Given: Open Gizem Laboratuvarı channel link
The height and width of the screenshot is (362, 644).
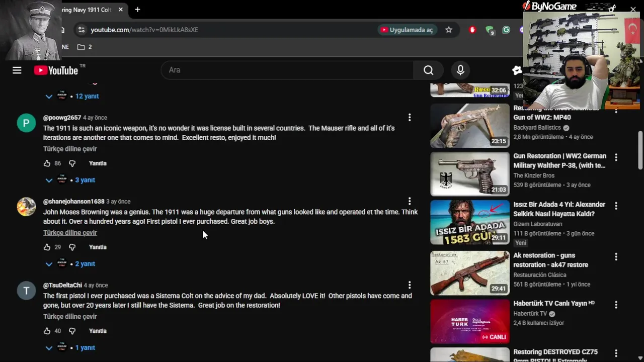Looking at the screenshot, I should 538,224.
